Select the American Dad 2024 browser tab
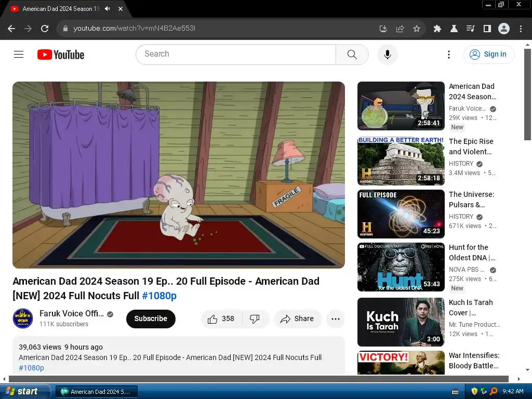The width and height of the screenshot is (532, 399). (61, 9)
